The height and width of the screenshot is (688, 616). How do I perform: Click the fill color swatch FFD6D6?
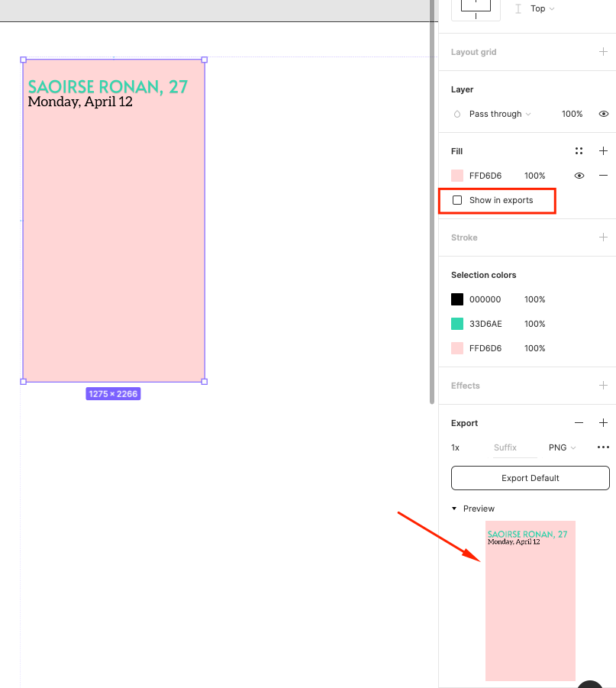click(x=457, y=176)
